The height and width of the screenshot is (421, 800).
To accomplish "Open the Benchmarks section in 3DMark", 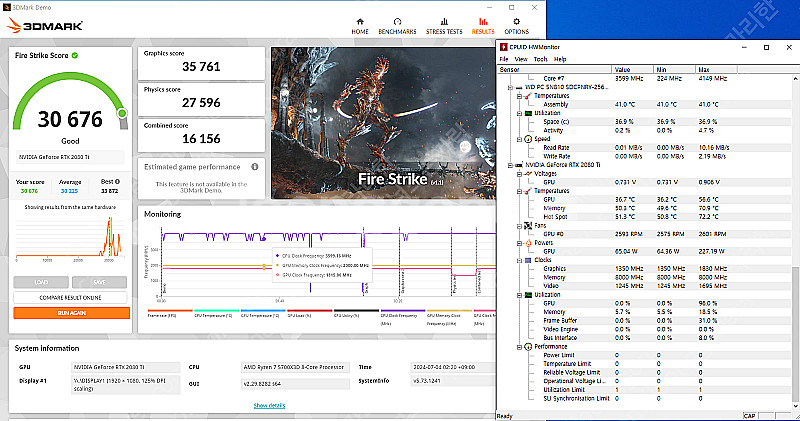I will [397, 26].
